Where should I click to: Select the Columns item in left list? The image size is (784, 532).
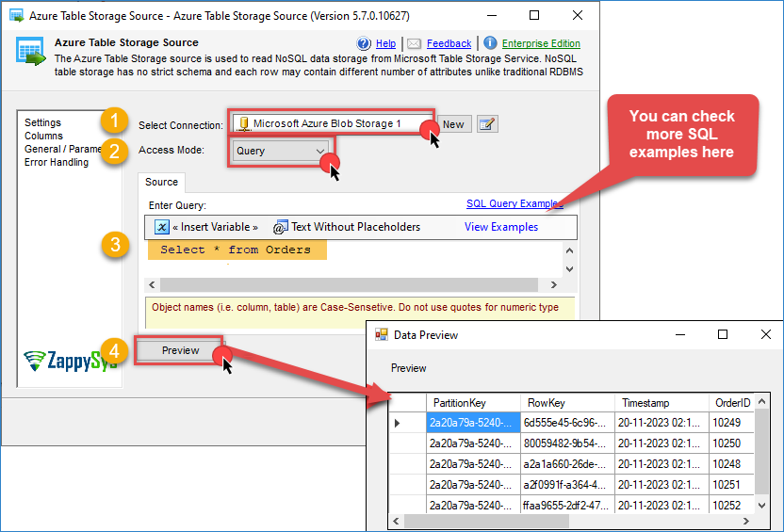(43, 136)
